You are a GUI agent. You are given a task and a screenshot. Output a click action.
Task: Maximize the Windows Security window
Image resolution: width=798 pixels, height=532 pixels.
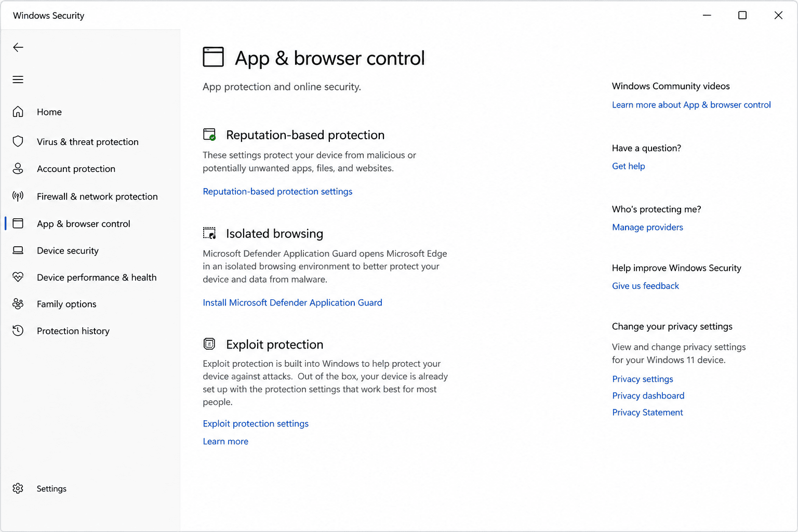pyautogui.click(x=742, y=15)
